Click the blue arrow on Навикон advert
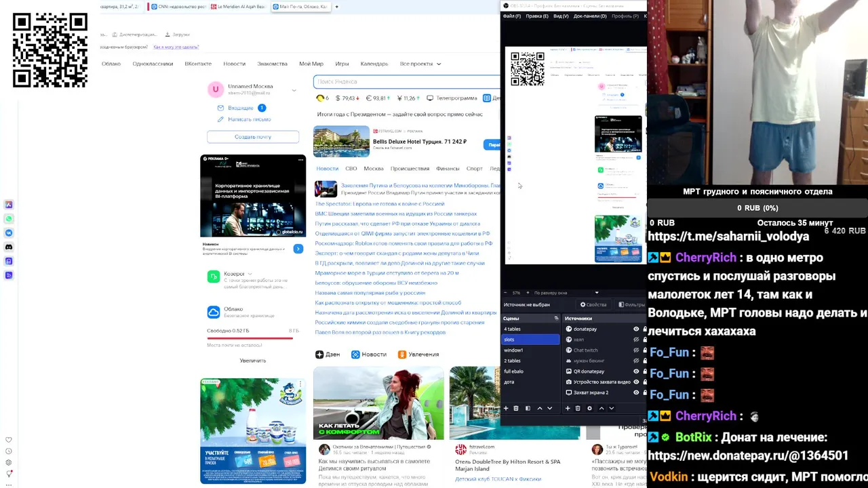The height and width of the screenshot is (488, 868). click(x=298, y=249)
